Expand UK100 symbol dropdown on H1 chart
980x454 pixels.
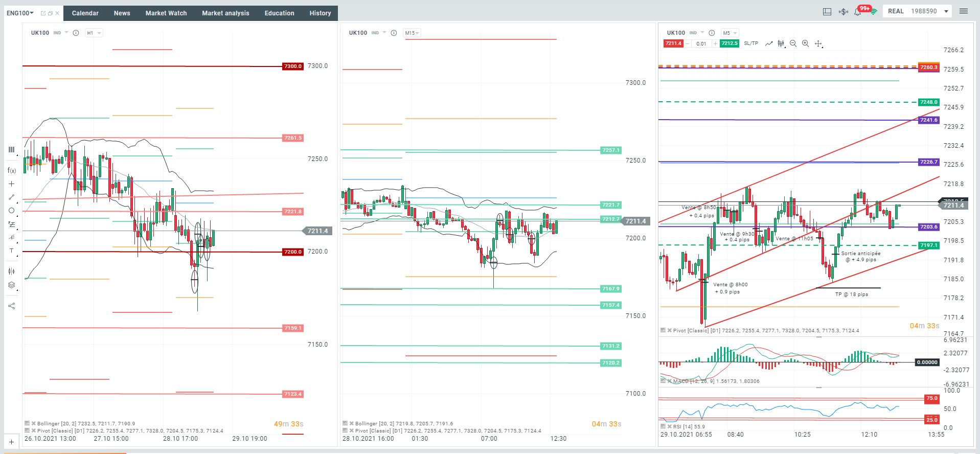(66, 33)
